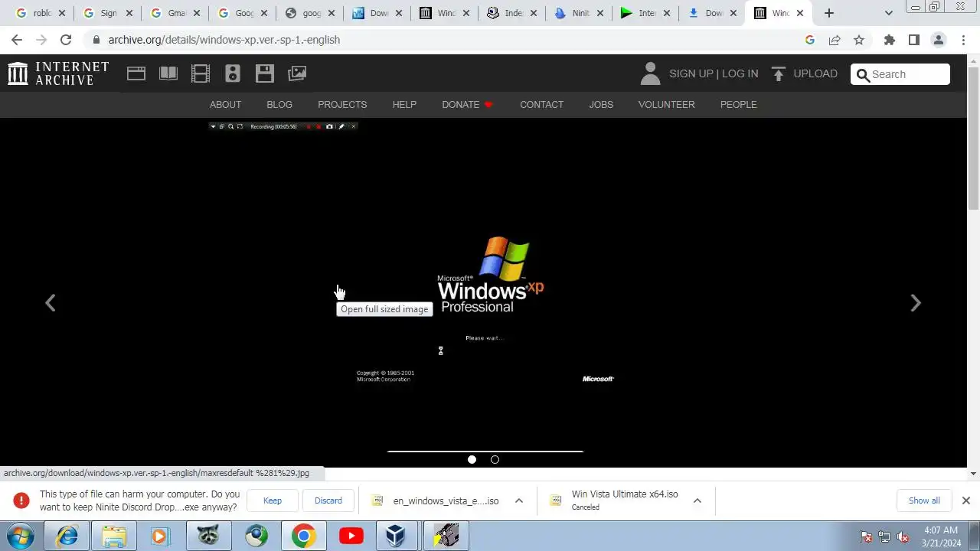
Task: Open the tab search dropdown arrow
Action: [x=888, y=13]
